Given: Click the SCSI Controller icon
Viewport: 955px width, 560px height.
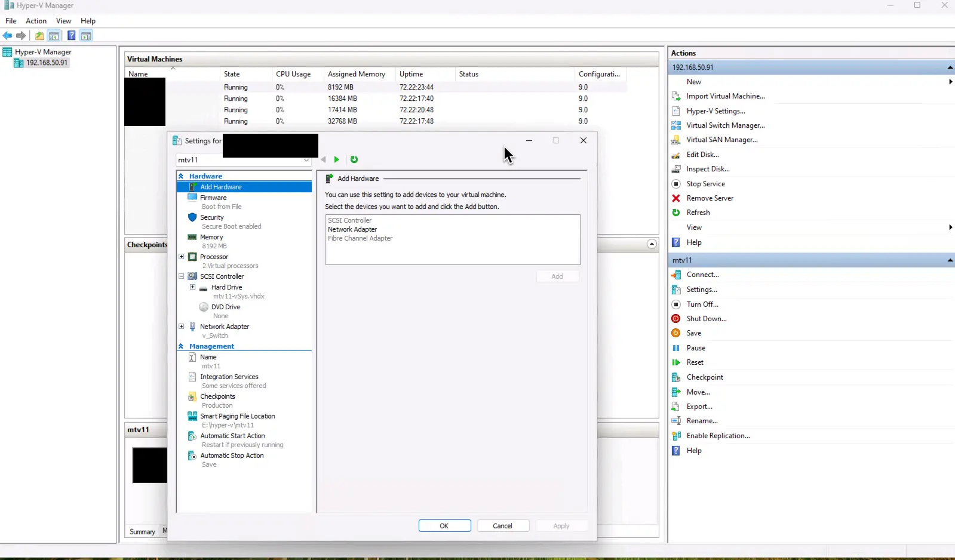Looking at the screenshot, I should [x=192, y=276].
